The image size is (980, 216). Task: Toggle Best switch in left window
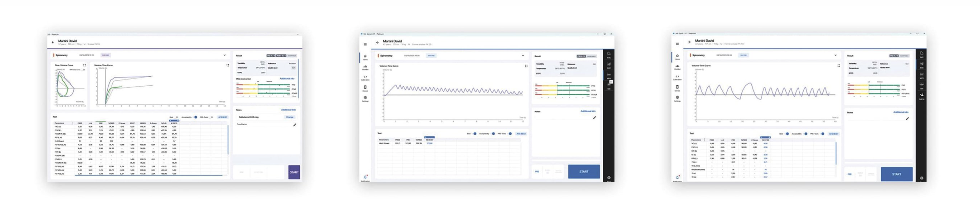(x=176, y=117)
